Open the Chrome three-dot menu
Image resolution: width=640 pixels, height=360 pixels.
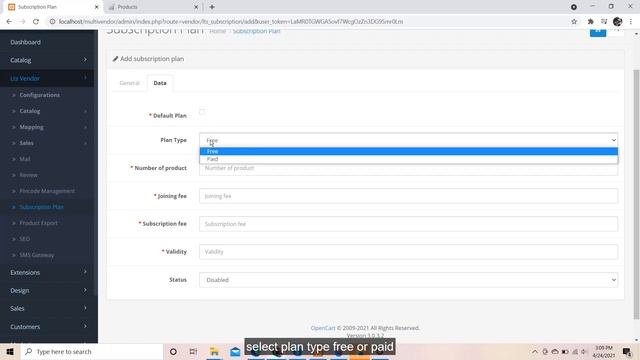(631, 22)
